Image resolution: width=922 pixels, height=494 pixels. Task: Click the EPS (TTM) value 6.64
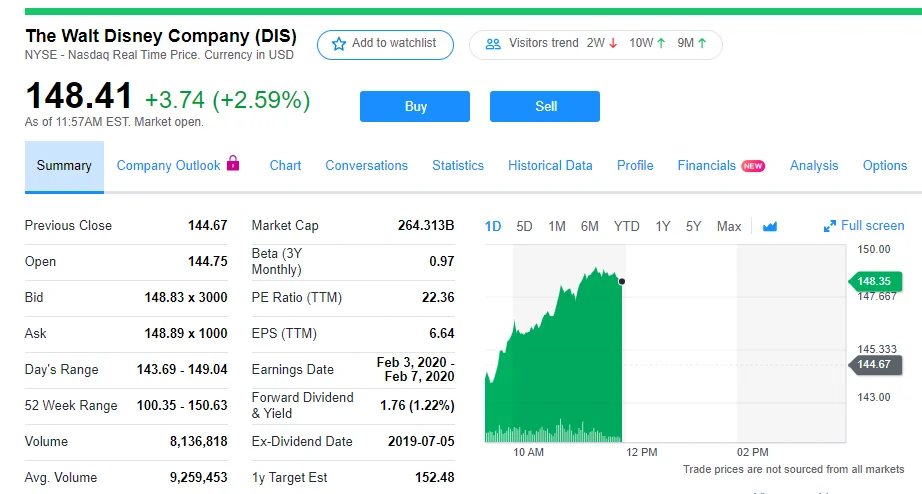tap(442, 333)
